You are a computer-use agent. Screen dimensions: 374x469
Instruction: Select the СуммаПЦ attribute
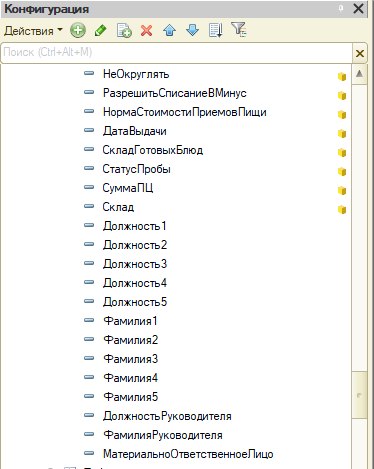[128, 188]
